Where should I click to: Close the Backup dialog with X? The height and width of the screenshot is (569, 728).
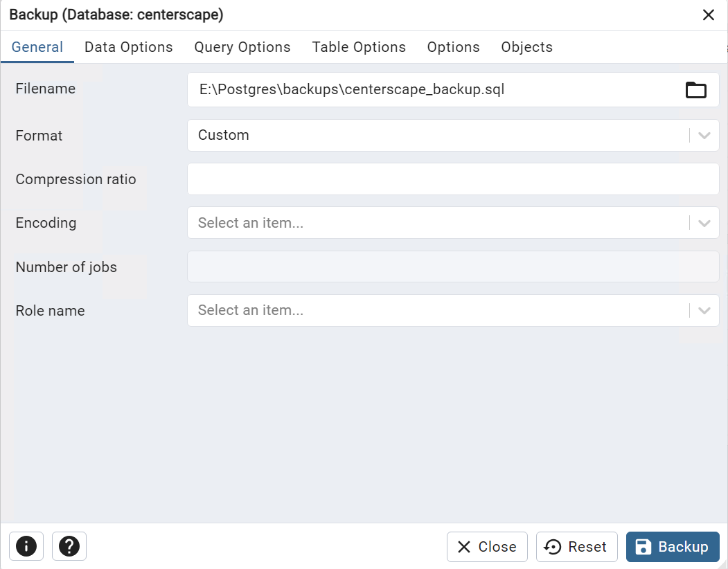(708, 15)
